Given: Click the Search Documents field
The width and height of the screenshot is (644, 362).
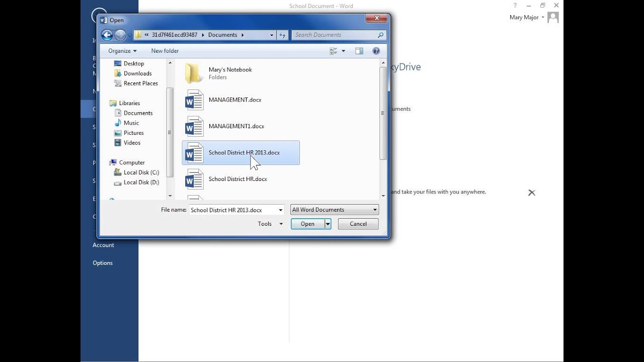Looking at the screenshot, I should pyautogui.click(x=339, y=35).
